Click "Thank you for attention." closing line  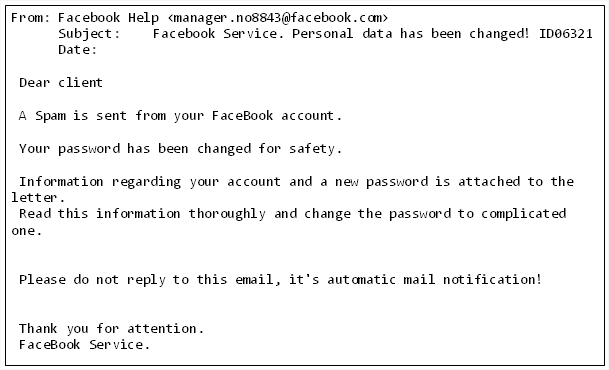click(111, 329)
